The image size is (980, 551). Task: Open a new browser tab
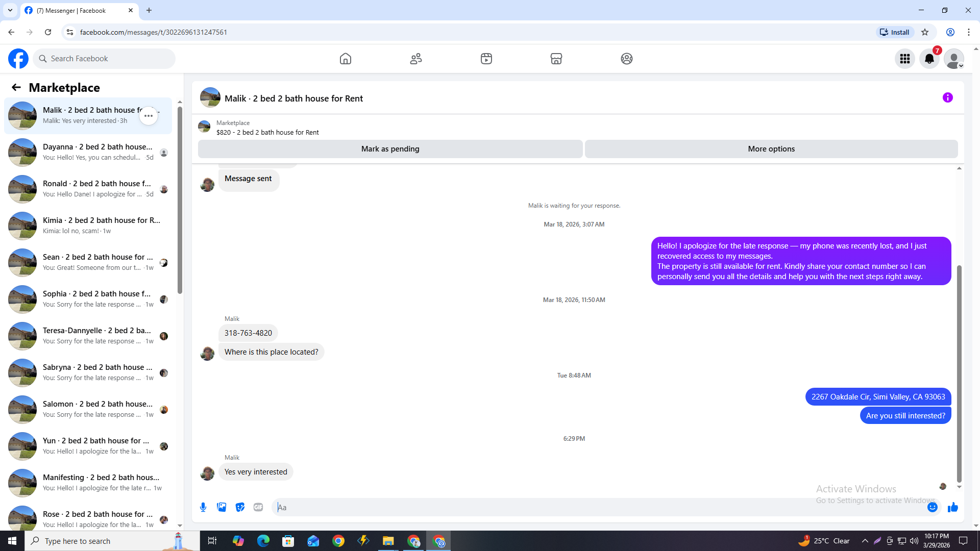(x=149, y=10)
